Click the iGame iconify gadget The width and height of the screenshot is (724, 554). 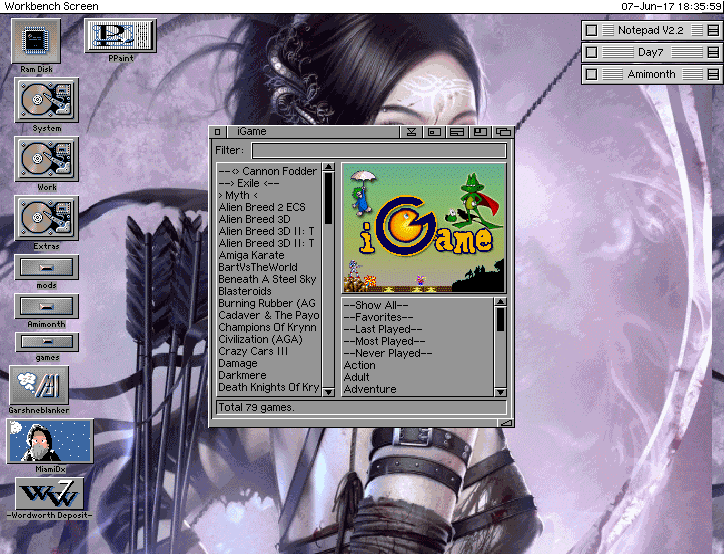pyautogui.click(x=411, y=132)
